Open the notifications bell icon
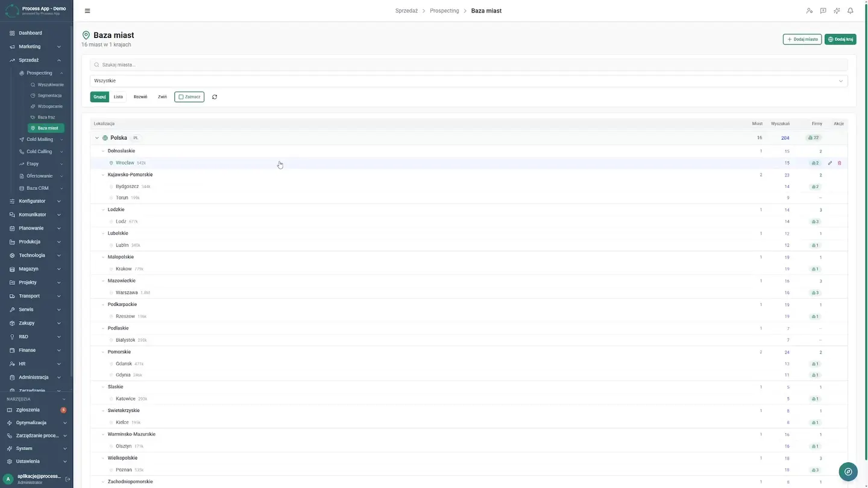This screenshot has height=488, width=868. coord(851,11)
